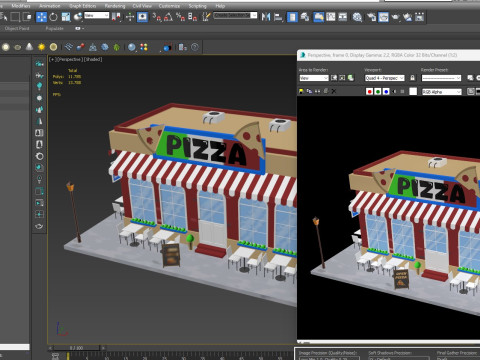The width and height of the screenshot is (480, 360).
Task: Click the [Perspective] viewport label
Action: tap(69, 59)
